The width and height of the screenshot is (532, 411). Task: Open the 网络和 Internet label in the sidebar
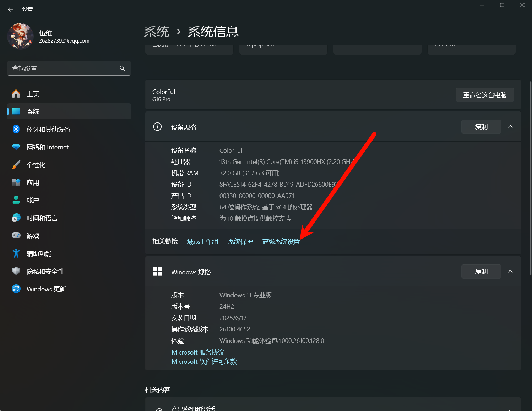48,147
